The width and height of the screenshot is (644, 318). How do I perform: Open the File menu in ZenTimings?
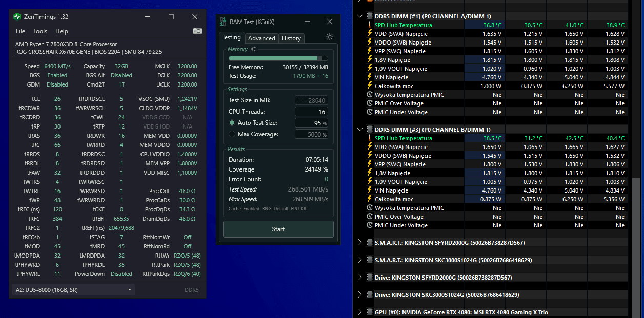(21, 31)
